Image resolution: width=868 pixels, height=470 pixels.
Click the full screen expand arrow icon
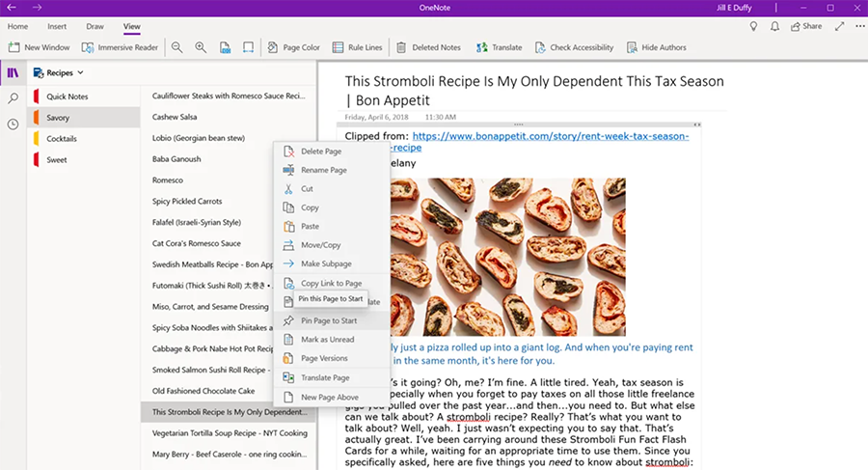point(840,26)
